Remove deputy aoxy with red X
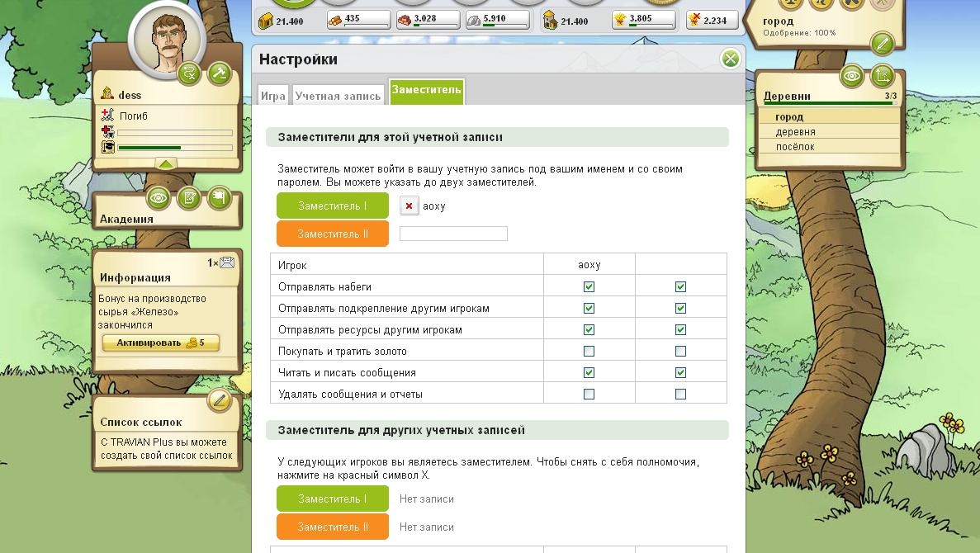This screenshot has width=980, height=553. pos(409,206)
